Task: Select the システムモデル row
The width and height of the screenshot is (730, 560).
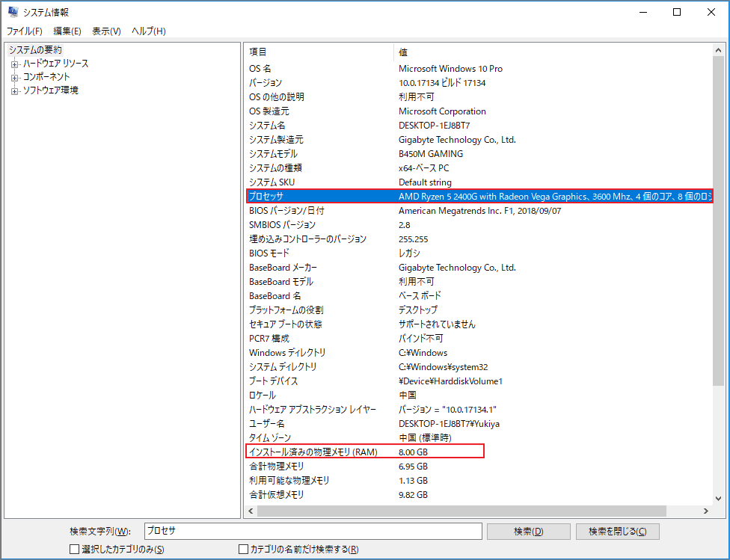Action: click(x=479, y=153)
